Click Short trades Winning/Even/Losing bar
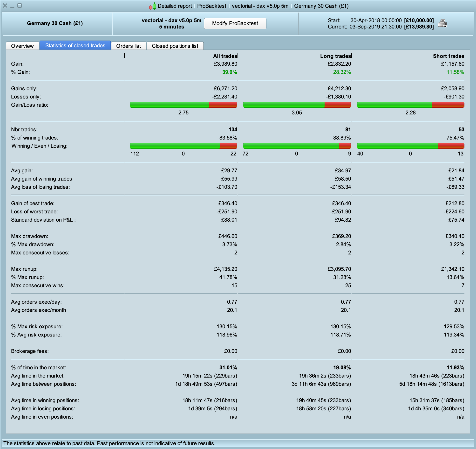The height and width of the screenshot is (449, 476). click(x=410, y=146)
